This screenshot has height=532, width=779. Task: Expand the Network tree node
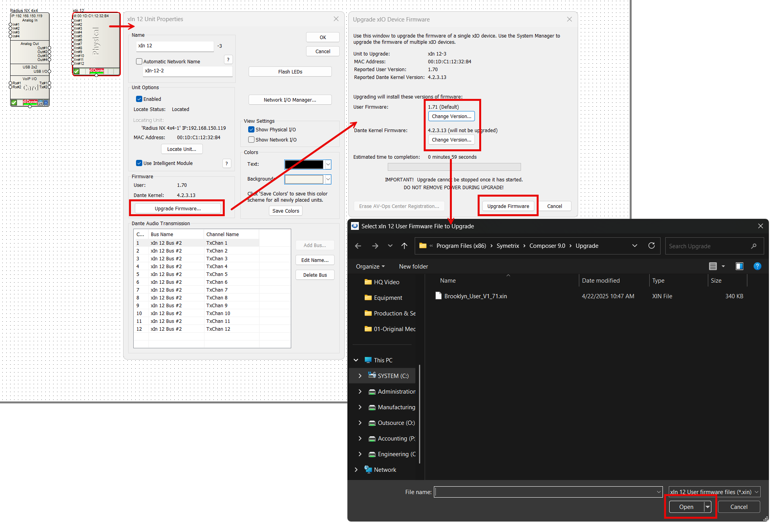point(356,469)
